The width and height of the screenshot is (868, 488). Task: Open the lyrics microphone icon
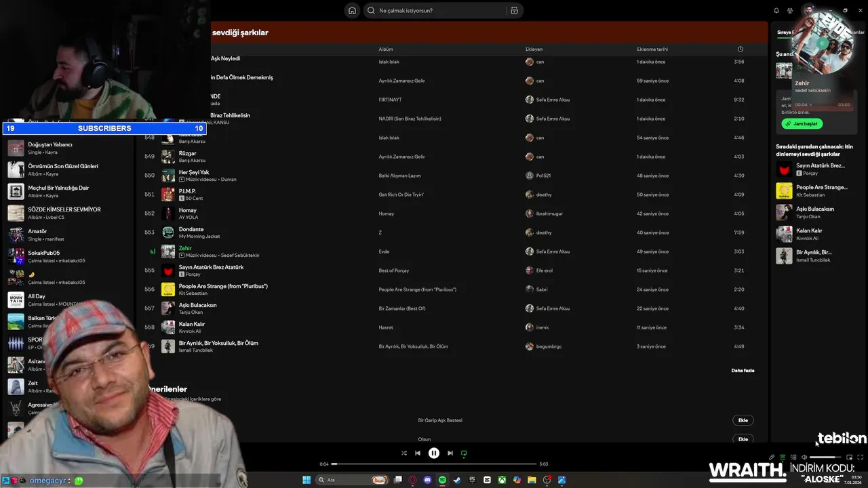771,457
